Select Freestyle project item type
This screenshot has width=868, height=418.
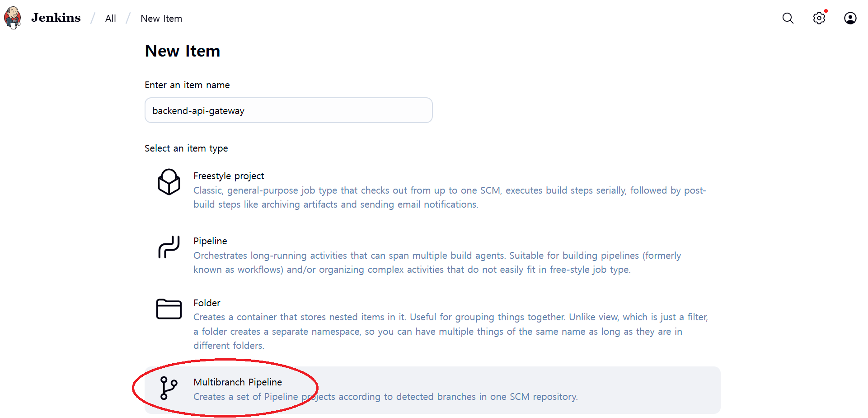[x=229, y=176]
